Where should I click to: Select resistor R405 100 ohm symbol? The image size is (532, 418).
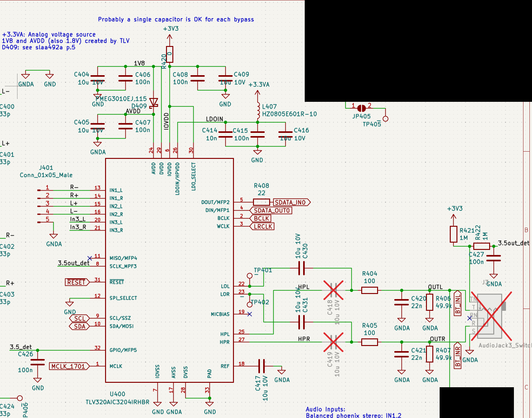[369, 342]
